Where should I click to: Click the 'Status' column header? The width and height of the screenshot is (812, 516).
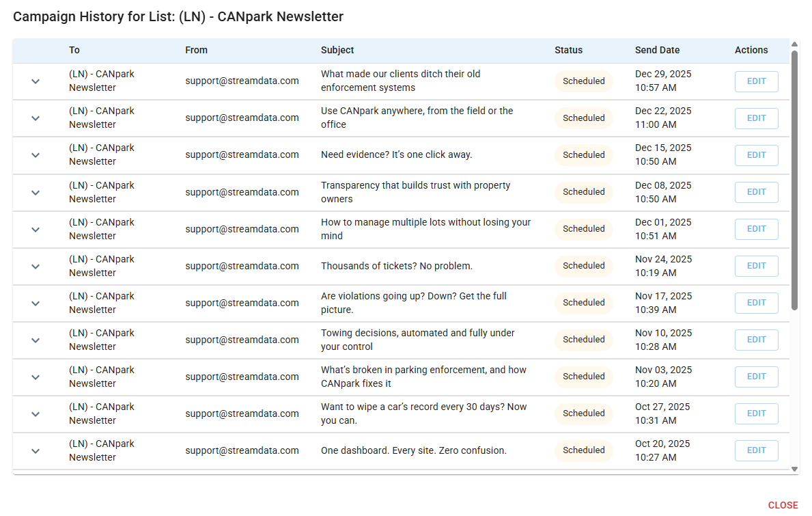click(568, 50)
